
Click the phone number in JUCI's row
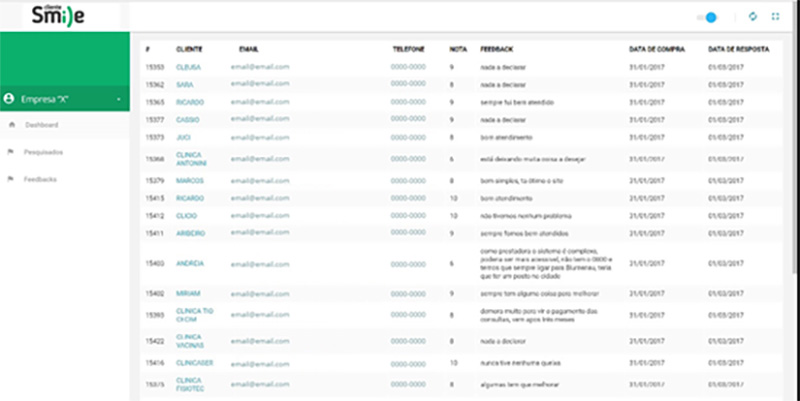pos(408,138)
